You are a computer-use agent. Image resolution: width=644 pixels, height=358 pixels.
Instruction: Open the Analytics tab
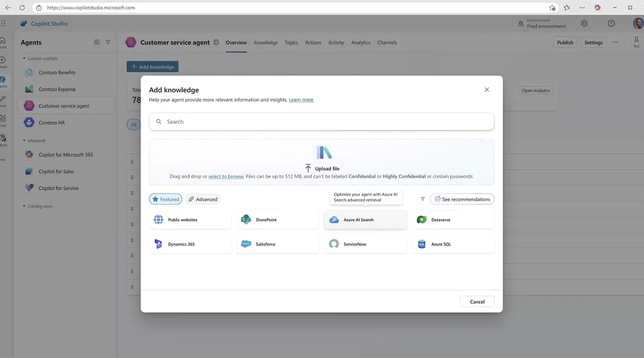pyautogui.click(x=361, y=42)
